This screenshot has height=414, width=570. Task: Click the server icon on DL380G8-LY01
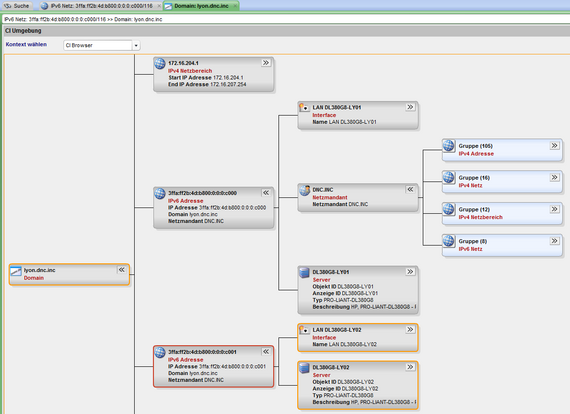coord(304,272)
